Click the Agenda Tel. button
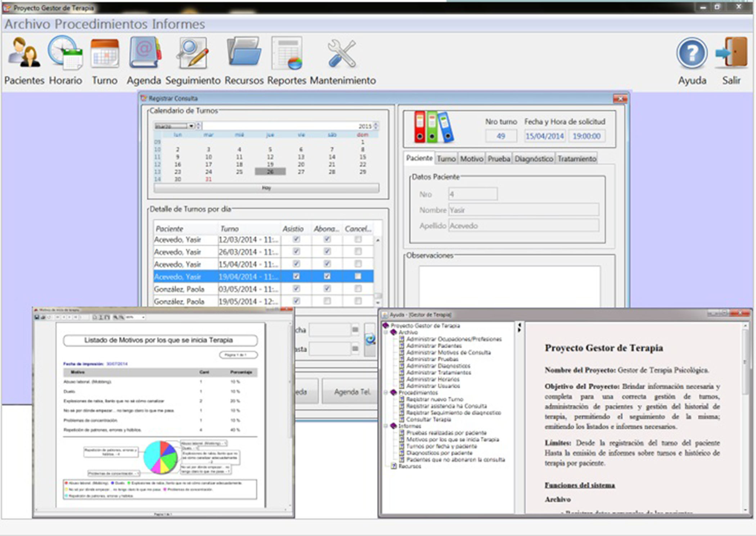756x536 pixels. [x=352, y=392]
